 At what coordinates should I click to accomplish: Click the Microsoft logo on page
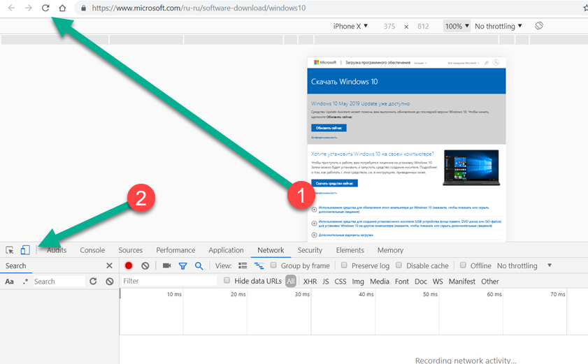point(325,63)
